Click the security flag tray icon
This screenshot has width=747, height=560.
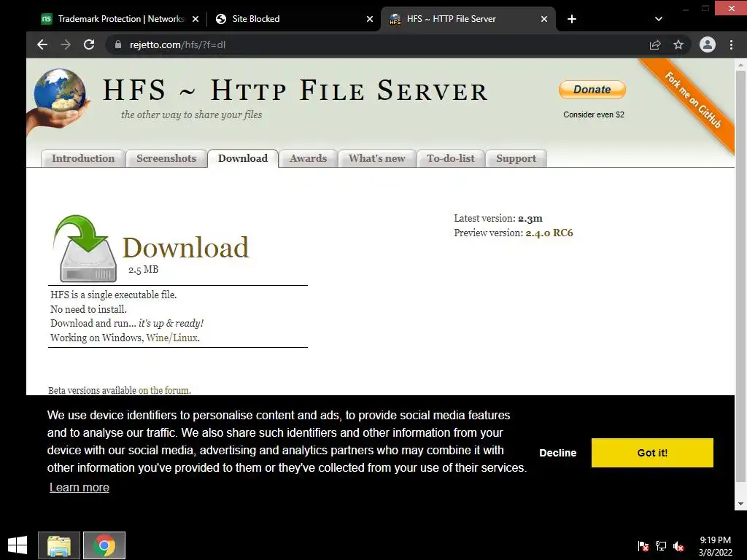click(x=643, y=545)
